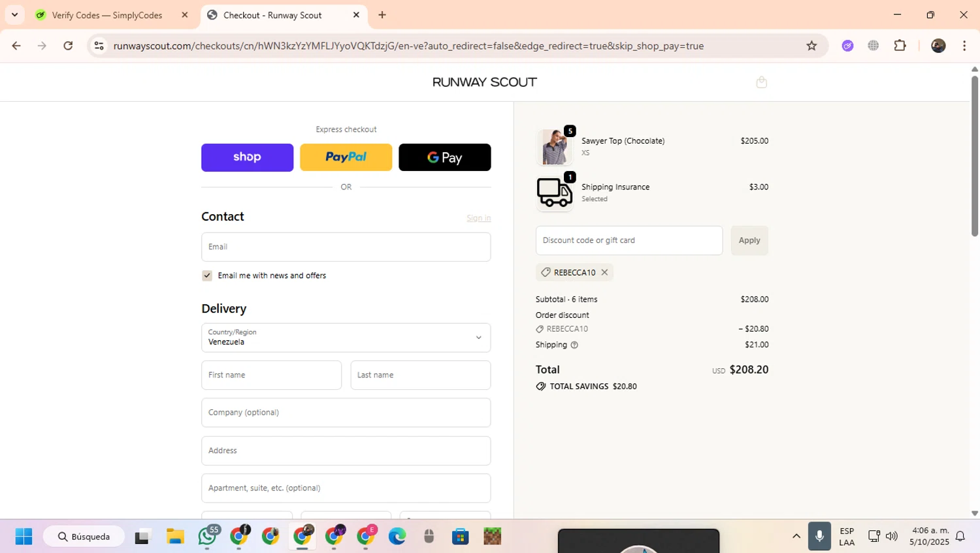Click the globe extension icon in toolbar
This screenshot has height=553, width=980.
874,46
